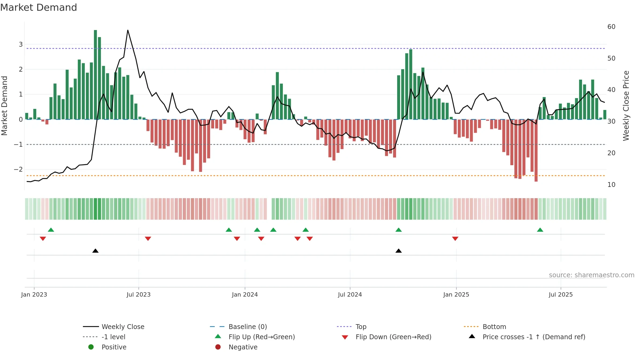
Task: Click the green Flip Up triangle in April 2024
Action: tap(306, 230)
